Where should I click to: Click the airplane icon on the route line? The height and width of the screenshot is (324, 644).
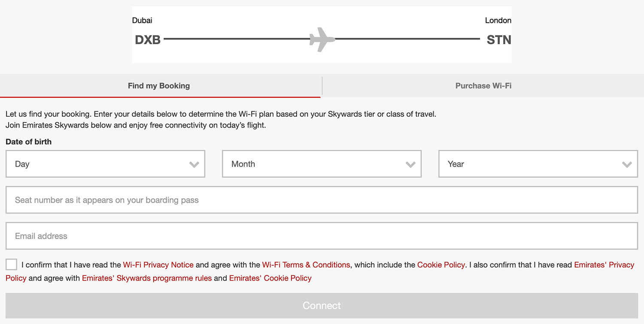point(322,39)
